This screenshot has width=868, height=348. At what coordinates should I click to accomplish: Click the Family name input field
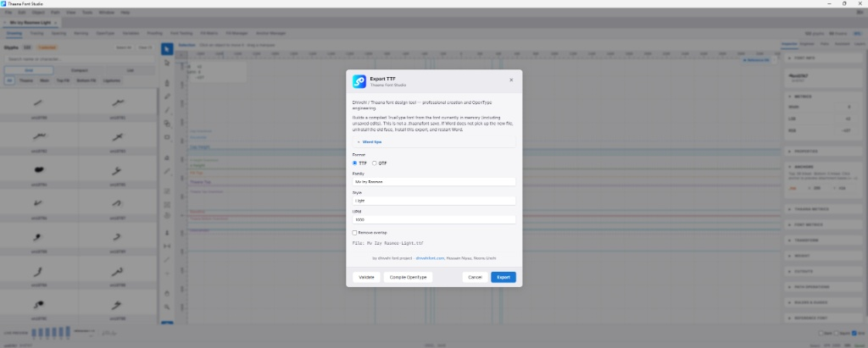pos(434,181)
